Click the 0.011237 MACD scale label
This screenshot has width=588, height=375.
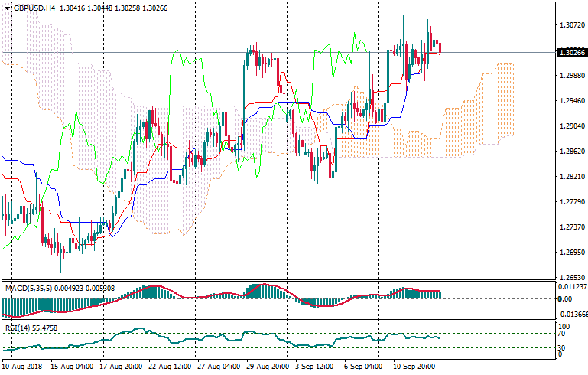[x=571, y=286]
